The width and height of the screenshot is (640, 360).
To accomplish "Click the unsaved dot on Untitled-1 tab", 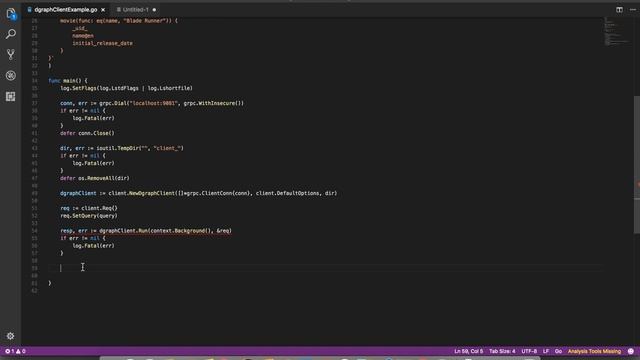I will pos(154,9).
